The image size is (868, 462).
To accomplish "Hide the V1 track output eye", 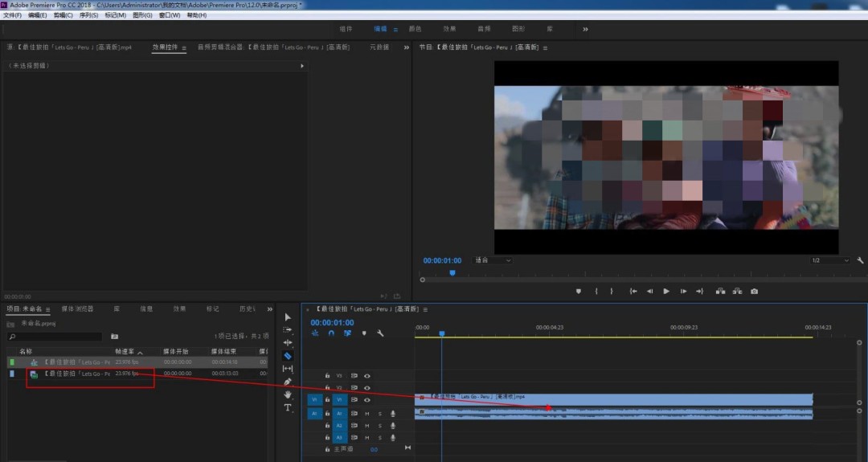I will click(367, 399).
